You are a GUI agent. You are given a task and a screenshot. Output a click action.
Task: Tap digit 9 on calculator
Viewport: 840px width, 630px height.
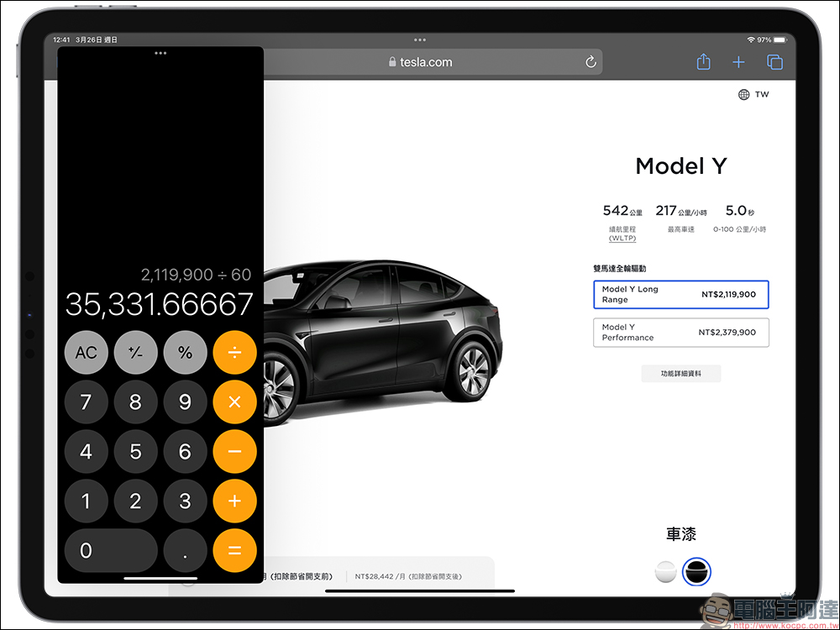(185, 402)
